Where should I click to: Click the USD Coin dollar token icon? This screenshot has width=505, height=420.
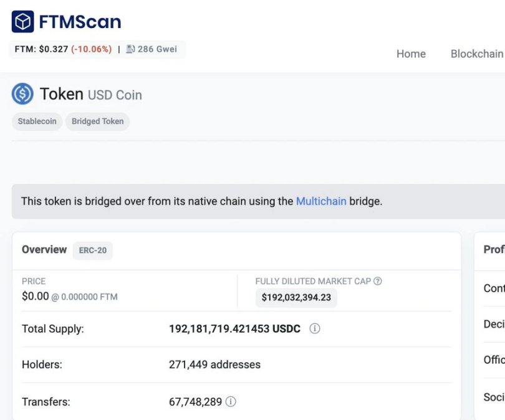[21, 93]
